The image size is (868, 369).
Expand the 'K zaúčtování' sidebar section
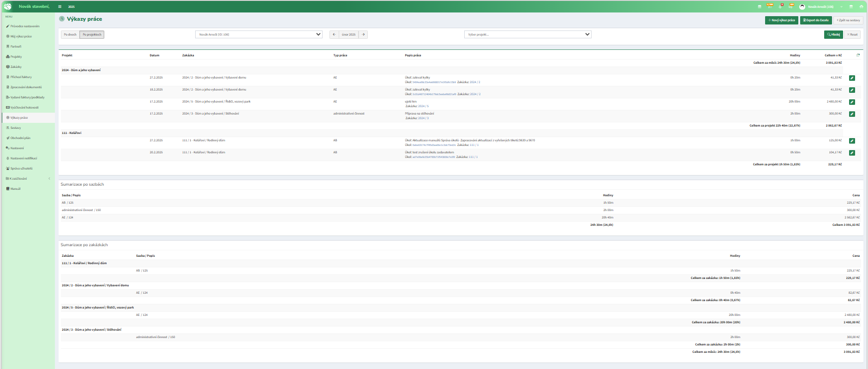coord(28,179)
